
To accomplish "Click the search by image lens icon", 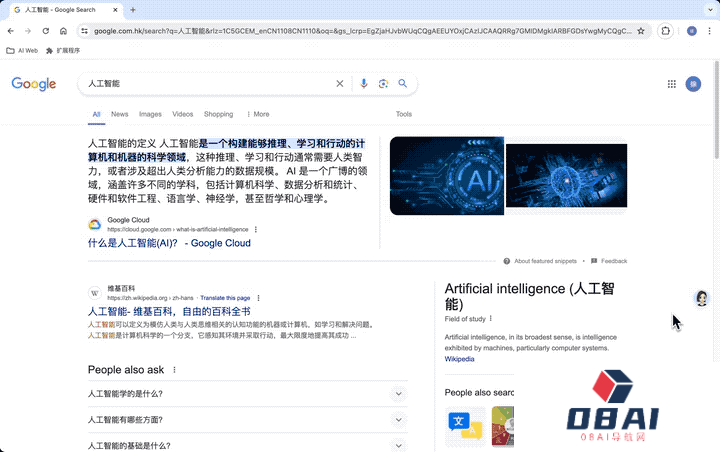I will (383, 84).
